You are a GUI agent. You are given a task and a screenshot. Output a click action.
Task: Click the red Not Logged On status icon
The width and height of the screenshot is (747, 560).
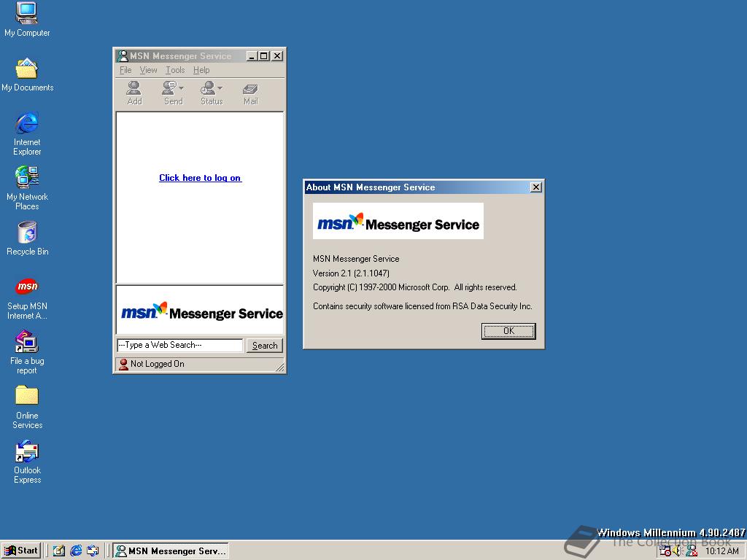[x=123, y=365]
